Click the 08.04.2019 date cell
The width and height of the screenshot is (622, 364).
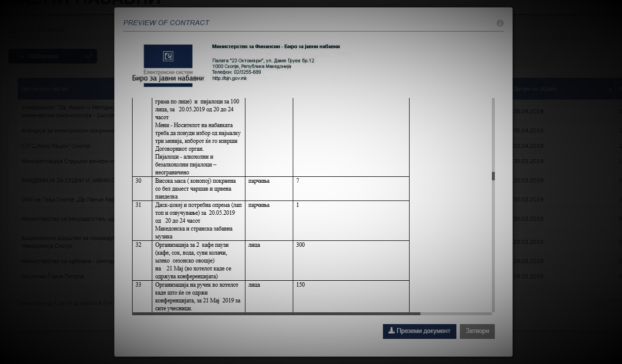click(x=528, y=112)
